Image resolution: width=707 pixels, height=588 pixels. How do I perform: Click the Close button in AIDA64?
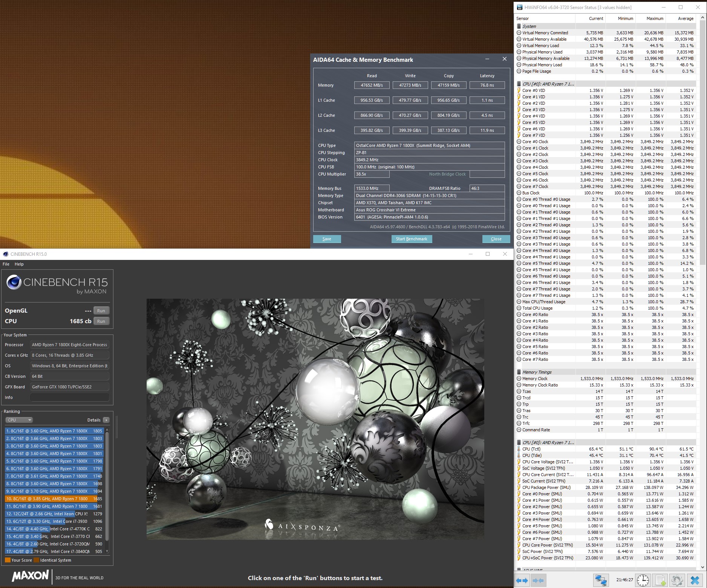(496, 239)
